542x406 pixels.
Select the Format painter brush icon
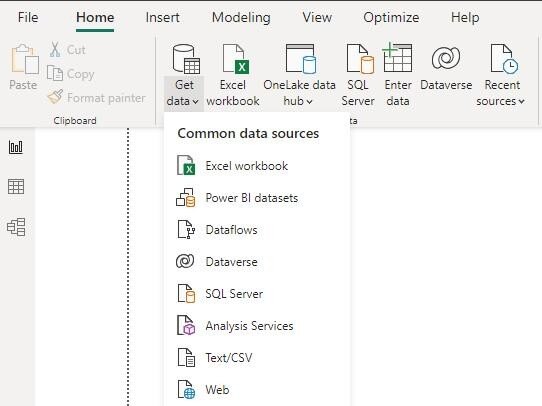(x=55, y=97)
